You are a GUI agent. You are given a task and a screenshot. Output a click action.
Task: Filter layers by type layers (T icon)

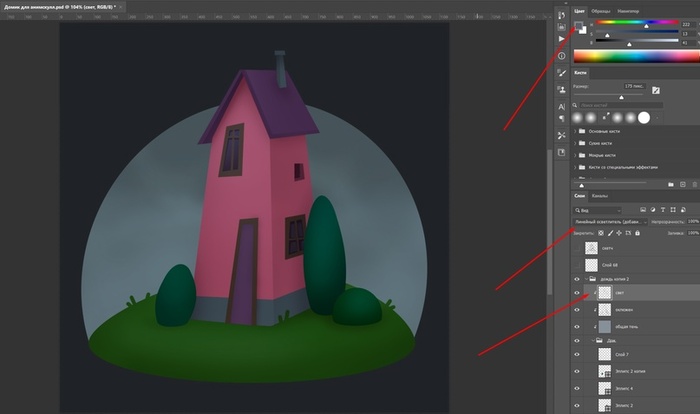(662, 210)
